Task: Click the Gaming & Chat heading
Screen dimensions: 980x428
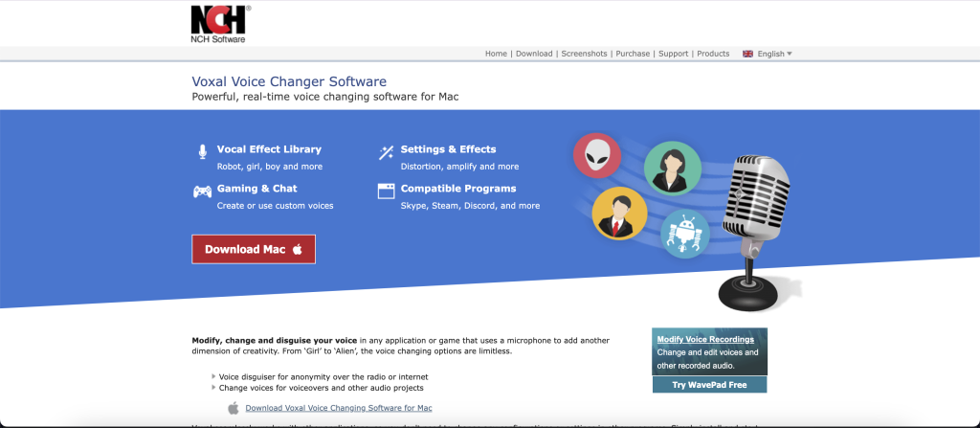Action: (x=256, y=189)
